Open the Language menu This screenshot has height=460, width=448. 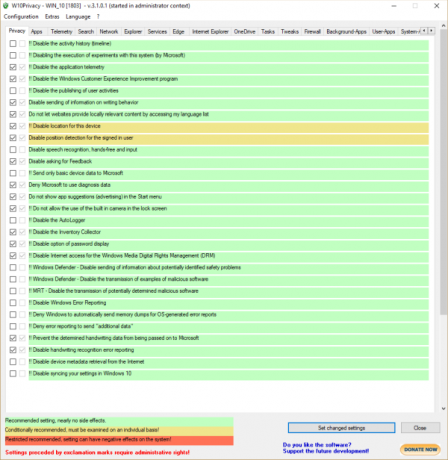[x=78, y=17]
